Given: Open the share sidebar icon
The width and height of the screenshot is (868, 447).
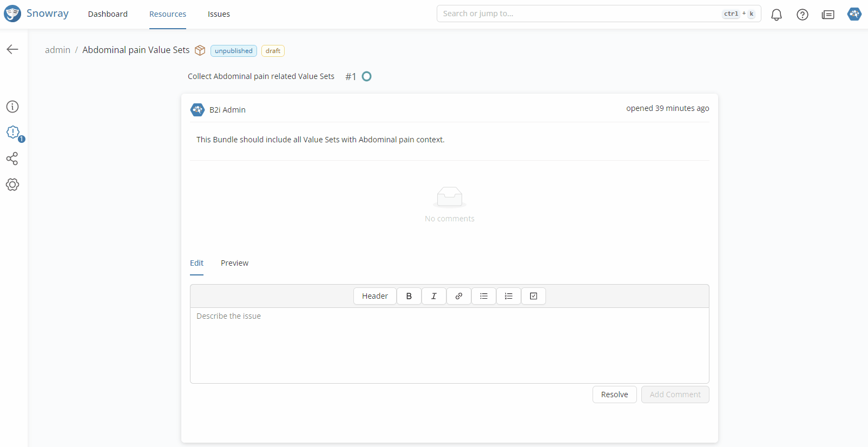Looking at the screenshot, I should (x=12, y=159).
